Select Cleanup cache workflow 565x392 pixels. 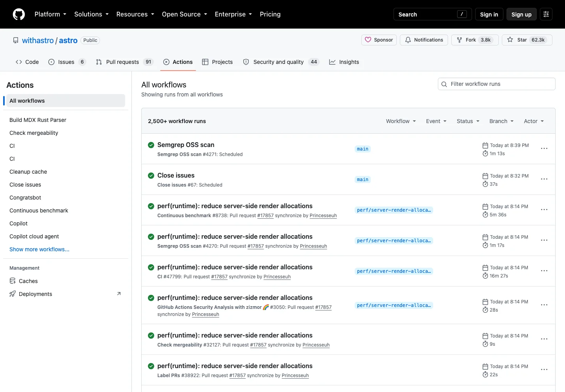coord(66,172)
